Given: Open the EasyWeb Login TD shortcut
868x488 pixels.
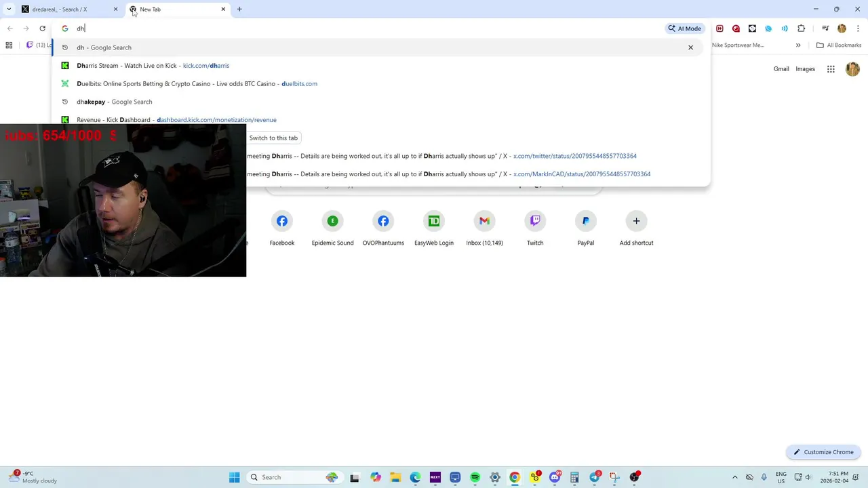Looking at the screenshot, I should (x=434, y=229).
